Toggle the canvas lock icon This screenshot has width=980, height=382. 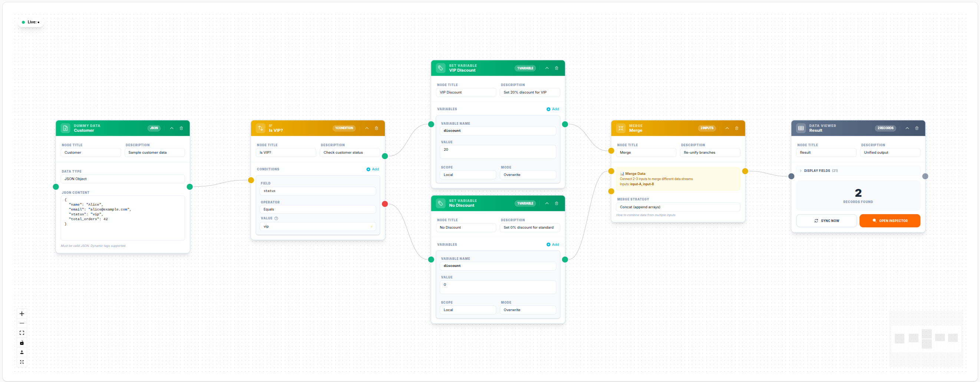pos(22,342)
